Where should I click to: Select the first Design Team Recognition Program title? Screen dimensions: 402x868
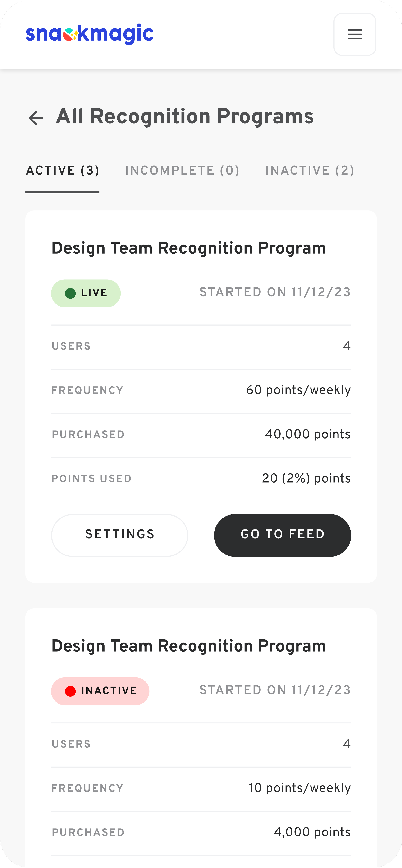(189, 248)
